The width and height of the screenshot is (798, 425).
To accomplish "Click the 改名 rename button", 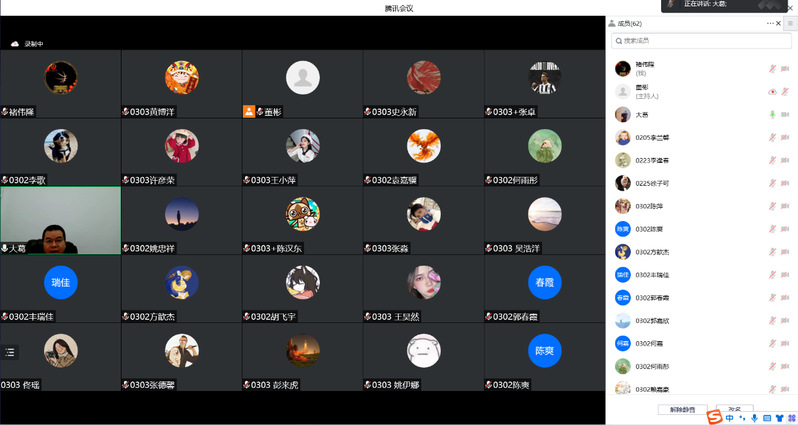I will pos(734,409).
